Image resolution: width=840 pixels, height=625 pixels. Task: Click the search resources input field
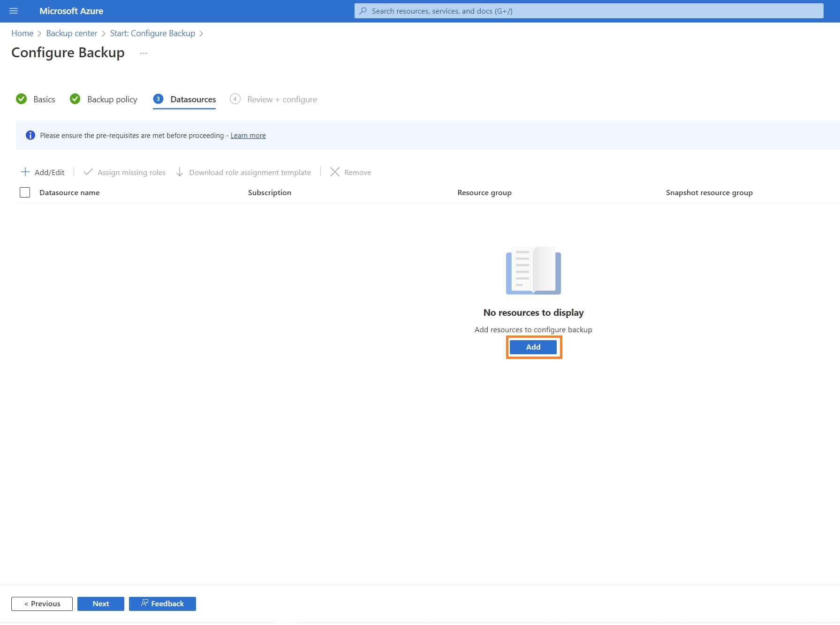[589, 11]
